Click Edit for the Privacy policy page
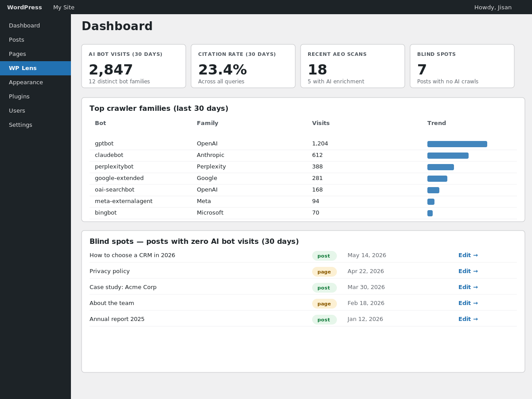 click(468, 271)
